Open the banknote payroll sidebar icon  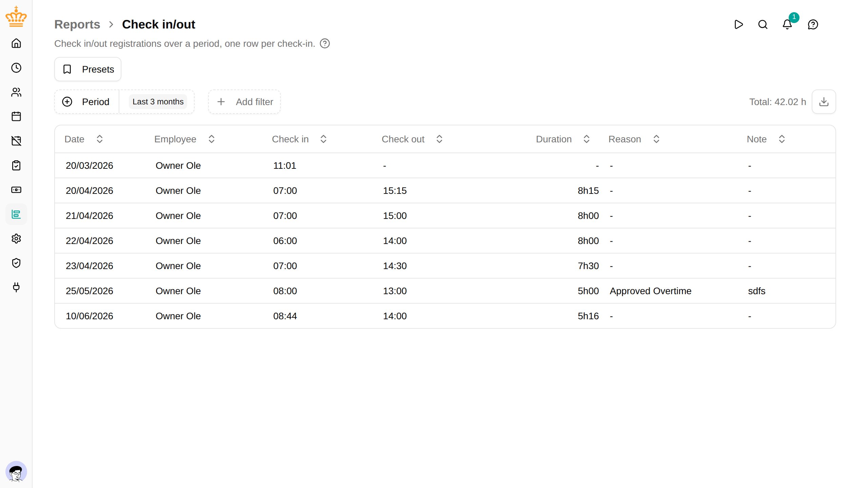tap(16, 190)
